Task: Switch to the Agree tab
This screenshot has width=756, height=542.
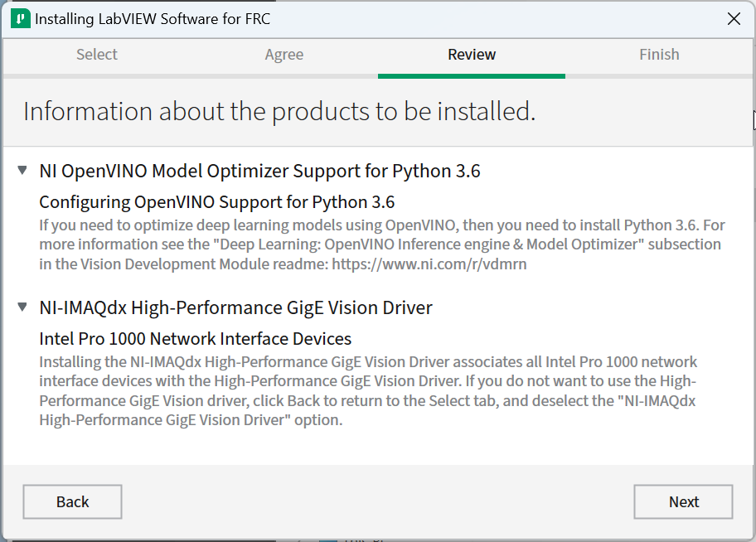Action: pos(283,54)
